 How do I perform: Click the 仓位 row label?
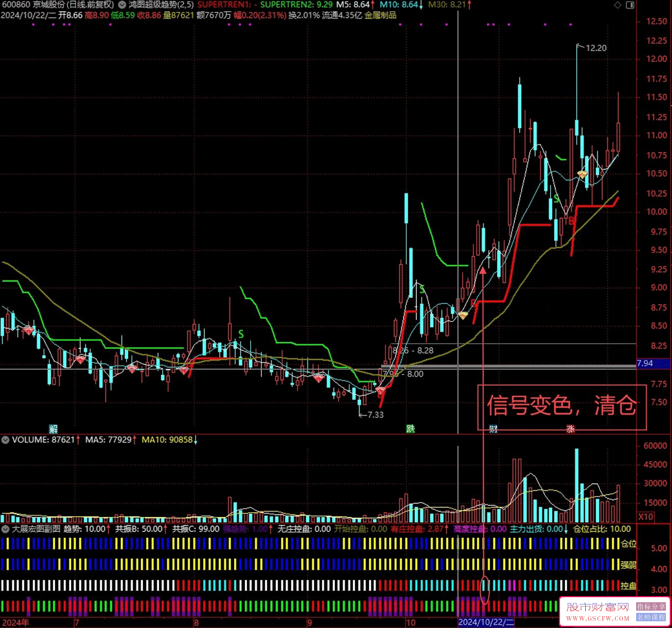click(x=628, y=543)
